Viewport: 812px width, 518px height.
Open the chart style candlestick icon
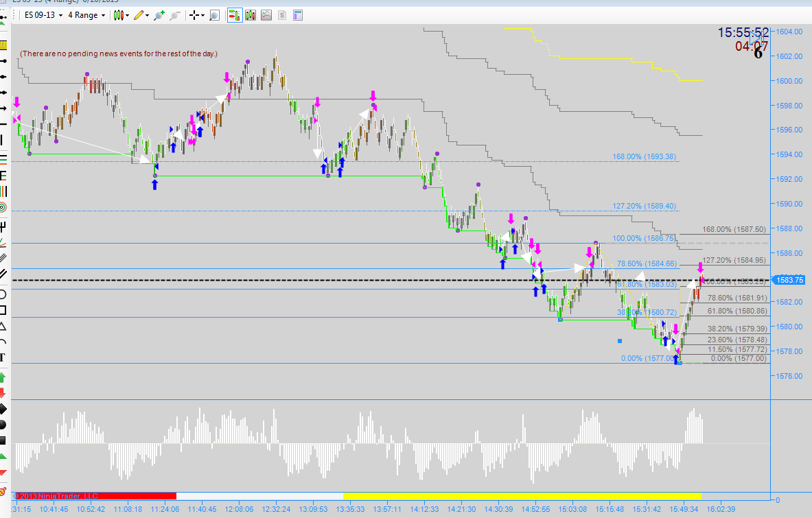(119, 15)
